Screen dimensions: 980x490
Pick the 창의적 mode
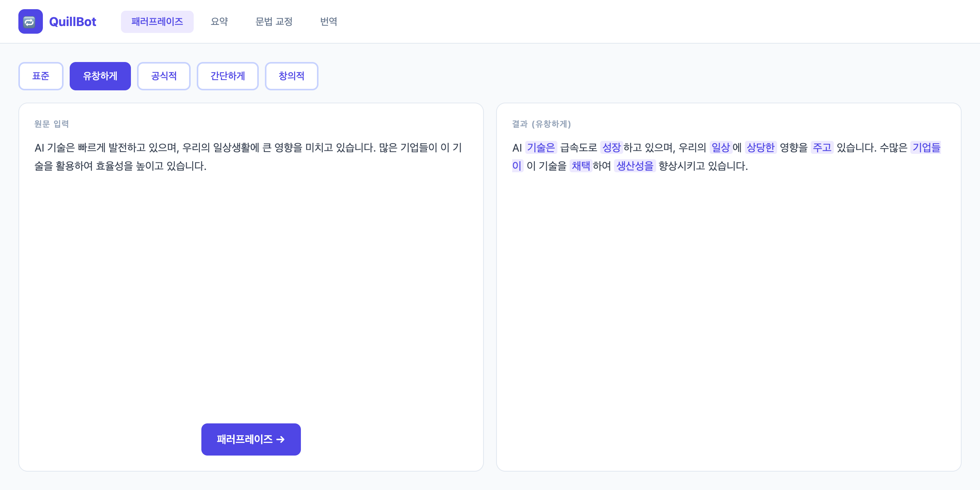tap(292, 76)
